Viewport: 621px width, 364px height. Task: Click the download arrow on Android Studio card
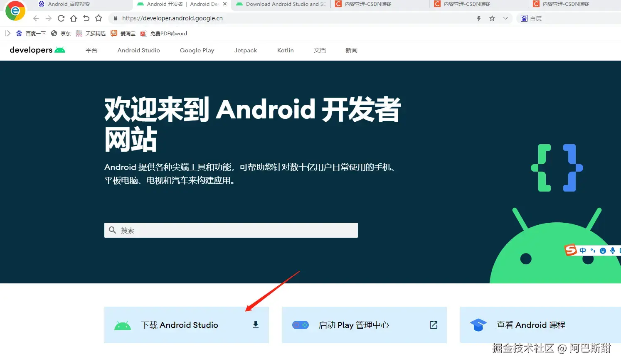pos(255,325)
